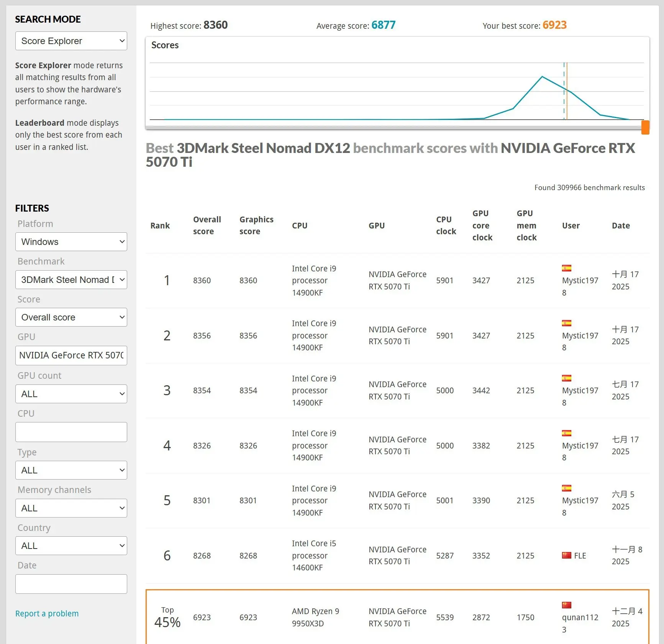This screenshot has height=644, width=664.
Task: Click the empty Date filter field
Action: click(71, 584)
